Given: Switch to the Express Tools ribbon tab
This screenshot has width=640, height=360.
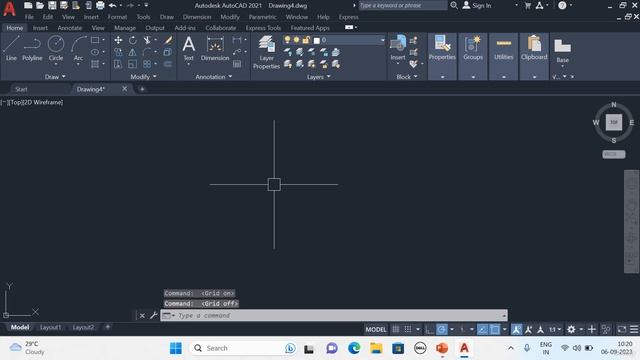Looking at the screenshot, I should pyautogui.click(x=263, y=28).
